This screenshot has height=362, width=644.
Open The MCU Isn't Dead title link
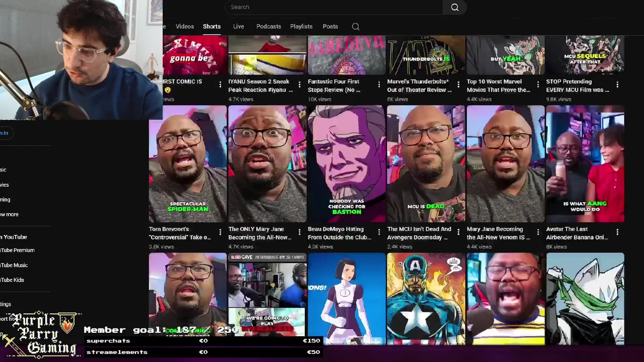click(419, 233)
